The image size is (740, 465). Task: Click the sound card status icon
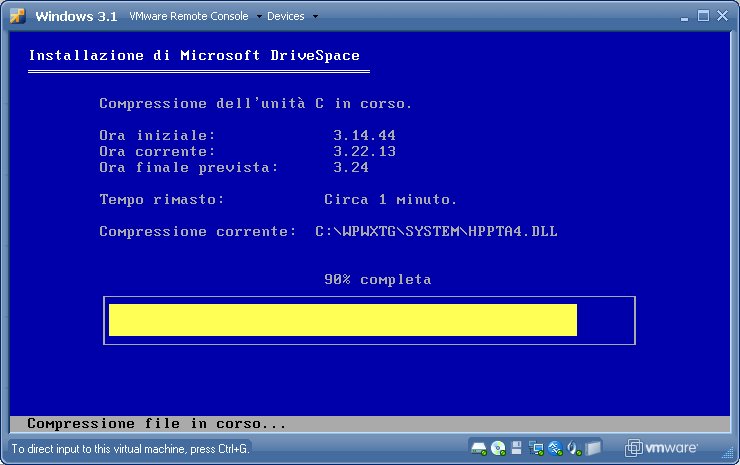click(574, 448)
